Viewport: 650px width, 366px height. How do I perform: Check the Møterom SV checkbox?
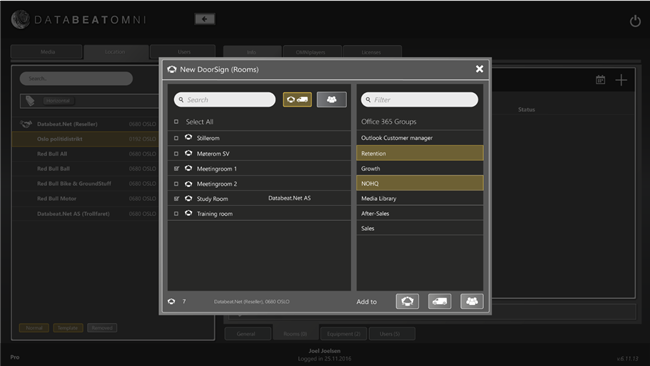tap(176, 154)
